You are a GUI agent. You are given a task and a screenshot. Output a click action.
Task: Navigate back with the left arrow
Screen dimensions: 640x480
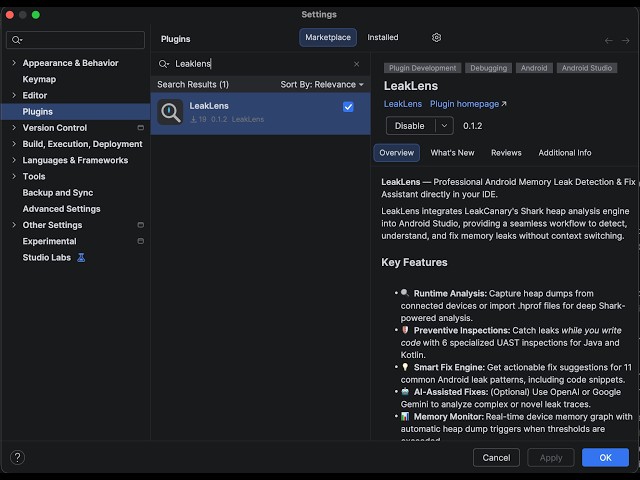click(609, 40)
